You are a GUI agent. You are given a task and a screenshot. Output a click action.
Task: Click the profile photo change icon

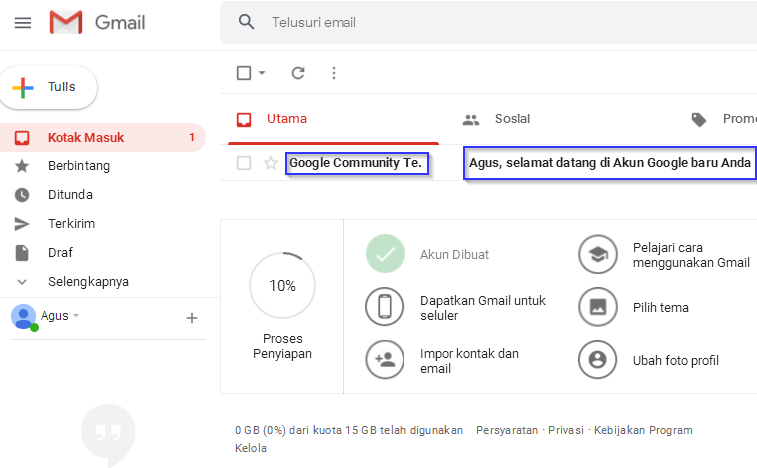(x=598, y=359)
